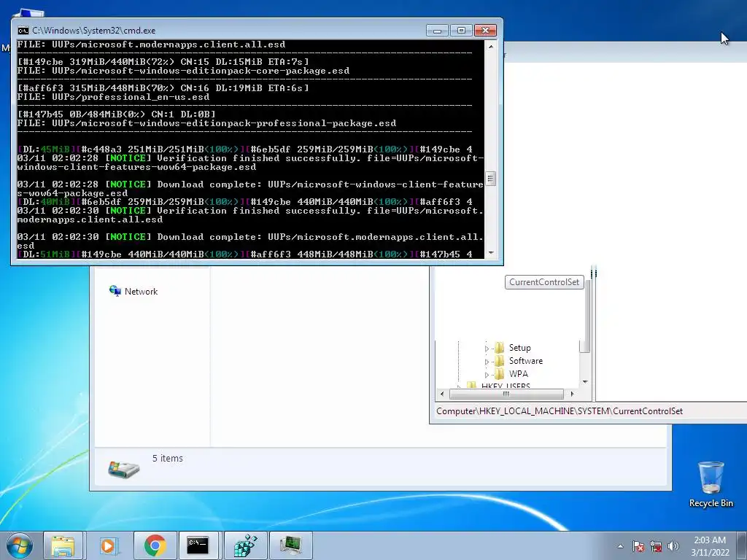Select the WPA key in Registry Editor

519,374
